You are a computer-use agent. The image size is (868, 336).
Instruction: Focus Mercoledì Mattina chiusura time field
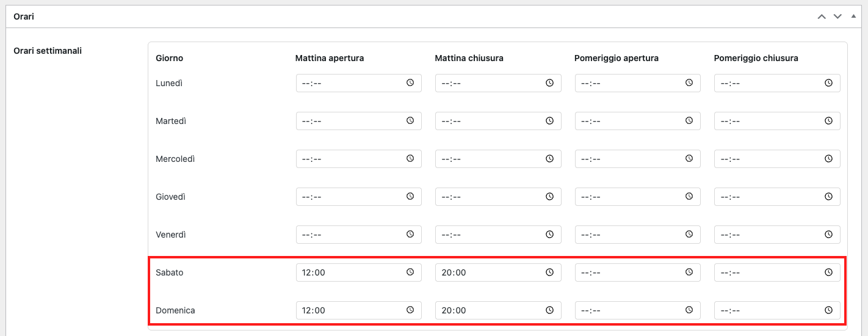point(498,159)
